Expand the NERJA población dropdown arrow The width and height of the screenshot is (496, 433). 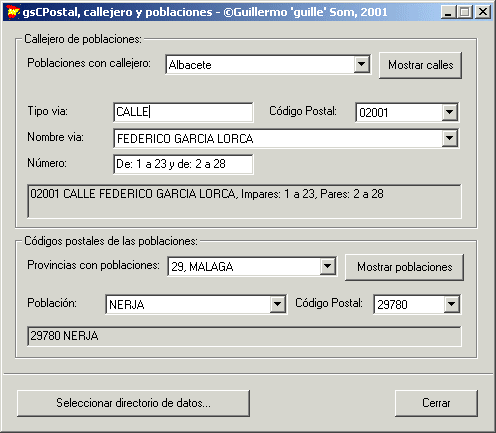[277, 304]
